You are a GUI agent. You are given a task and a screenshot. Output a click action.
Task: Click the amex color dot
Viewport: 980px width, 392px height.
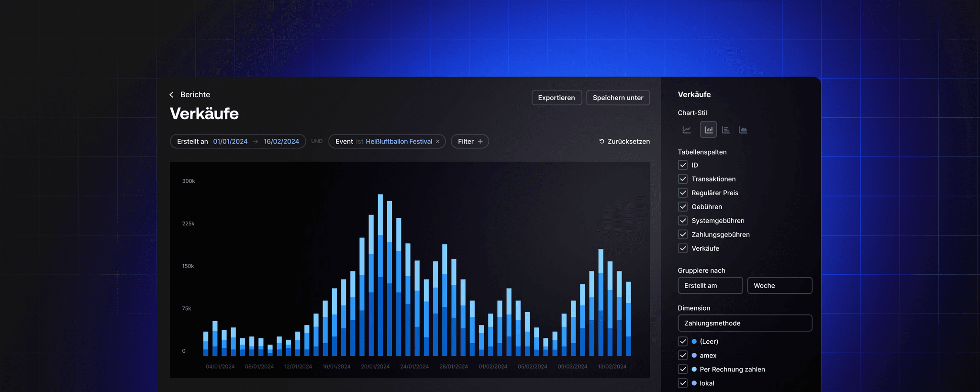pyautogui.click(x=694, y=356)
